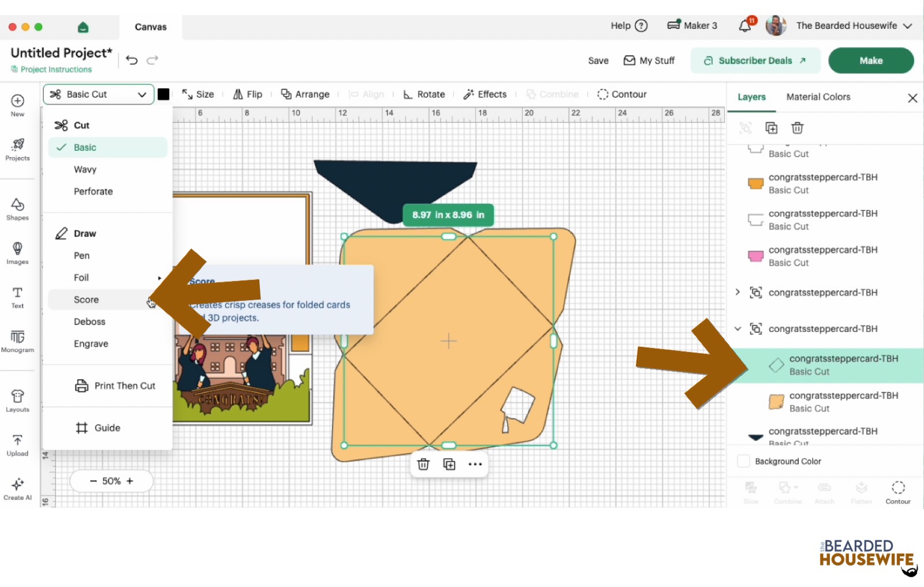Open the Layouts panel
924x587 pixels.
click(17, 401)
